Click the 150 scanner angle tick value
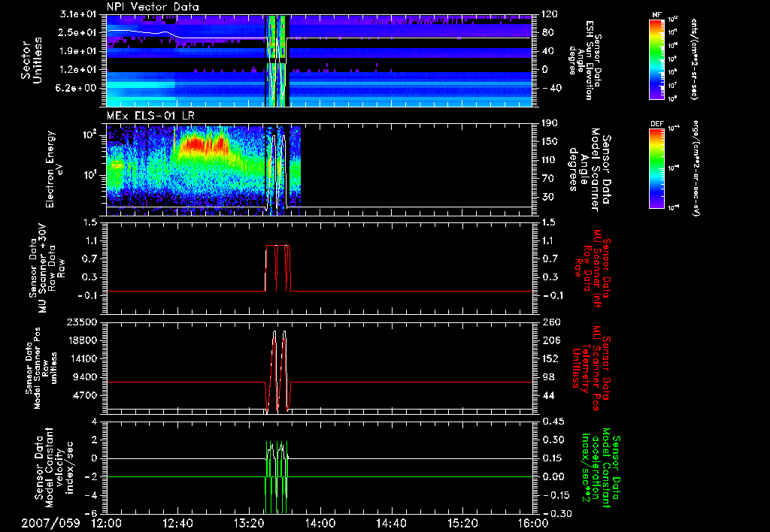This screenshot has height=532, width=770. click(x=550, y=141)
